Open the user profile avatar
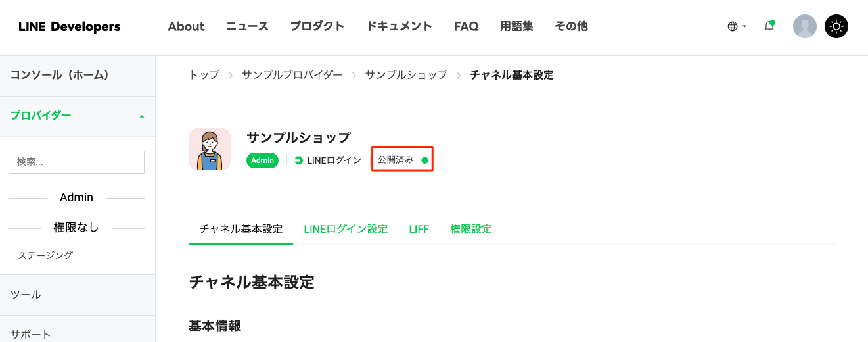Viewport: 868px width, 342px height. pos(805,26)
